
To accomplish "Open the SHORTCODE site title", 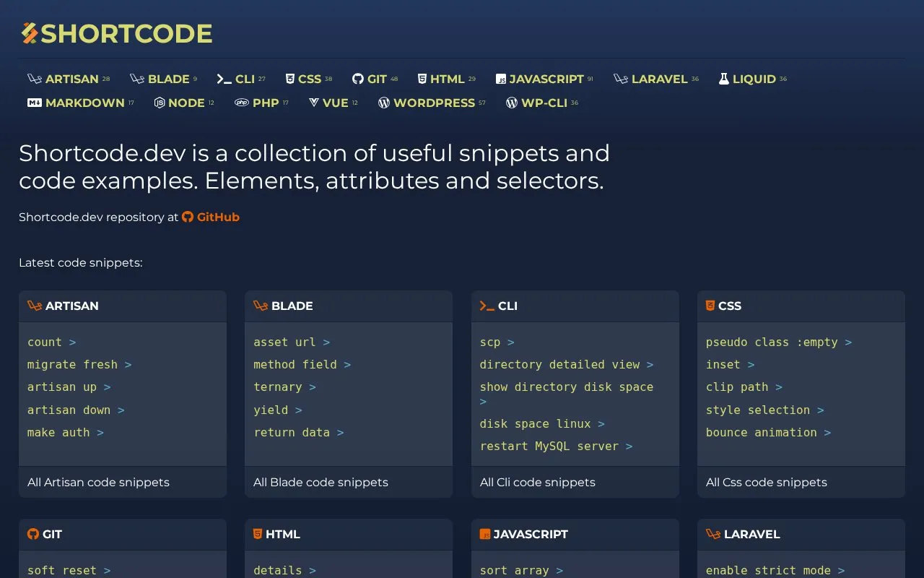I will click(x=116, y=33).
